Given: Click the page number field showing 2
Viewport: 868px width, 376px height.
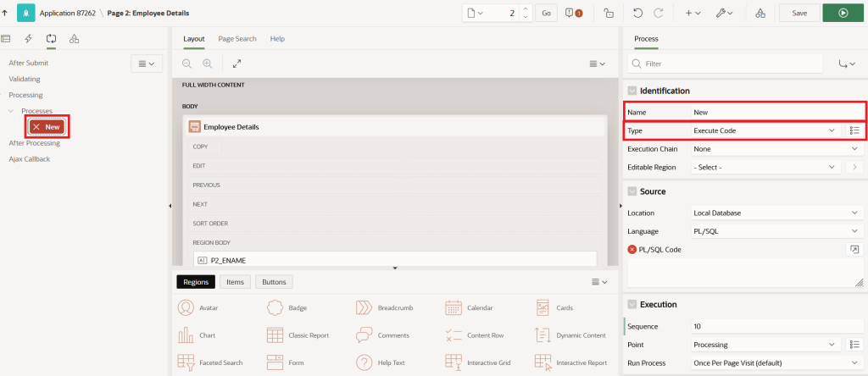Looking at the screenshot, I should click(x=503, y=13).
